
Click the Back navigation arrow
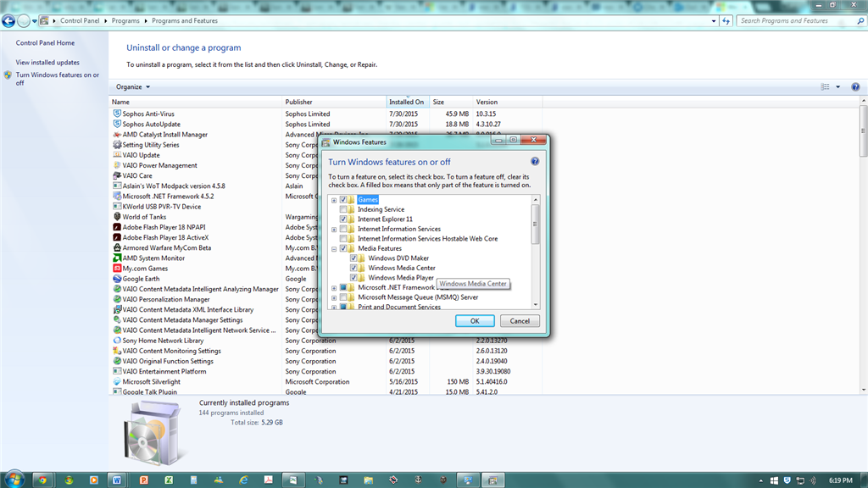pyautogui.click(x=8, y=21)
